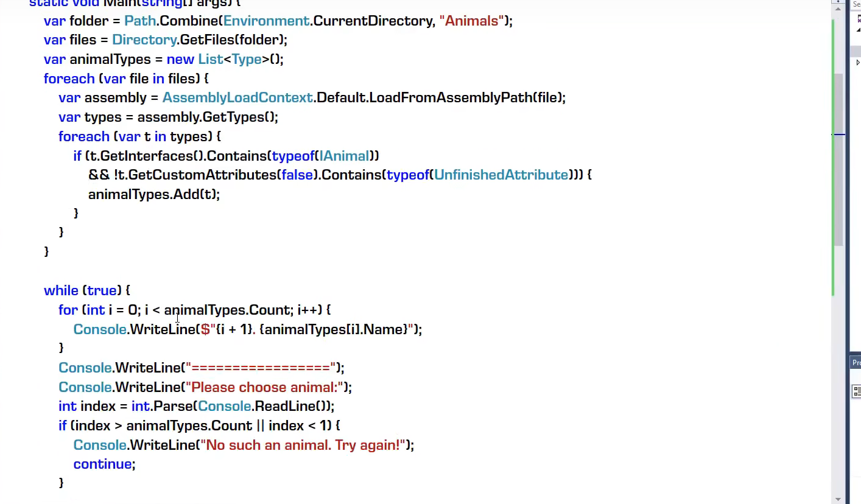861x504 pixels.
Task: Click the true keyword in while loop
Action: click(102, 290)
